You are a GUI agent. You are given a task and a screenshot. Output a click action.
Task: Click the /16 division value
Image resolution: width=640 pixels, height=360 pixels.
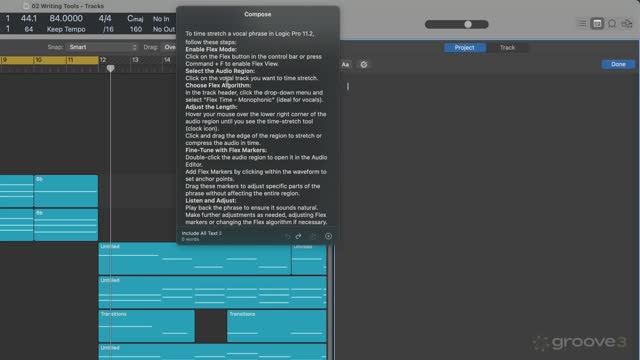point(108,29)
